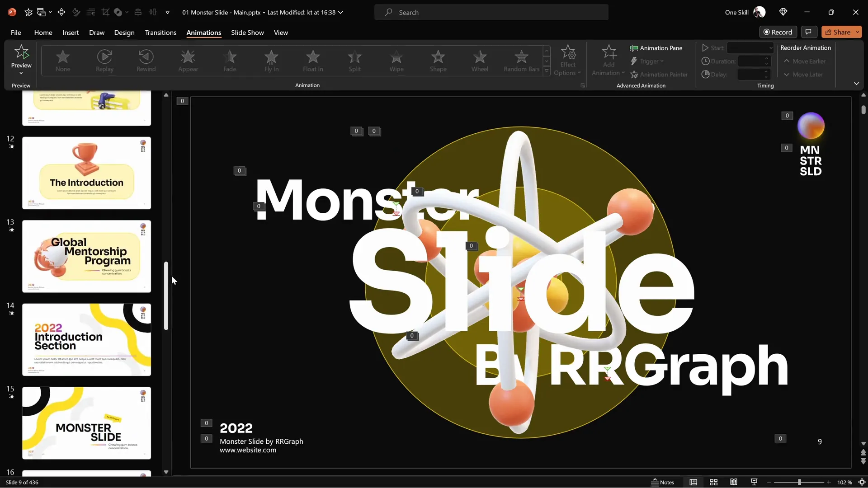
Task: Select 2022 Introduction Section slide thumbnail
Action: click(x=86, y=339)
